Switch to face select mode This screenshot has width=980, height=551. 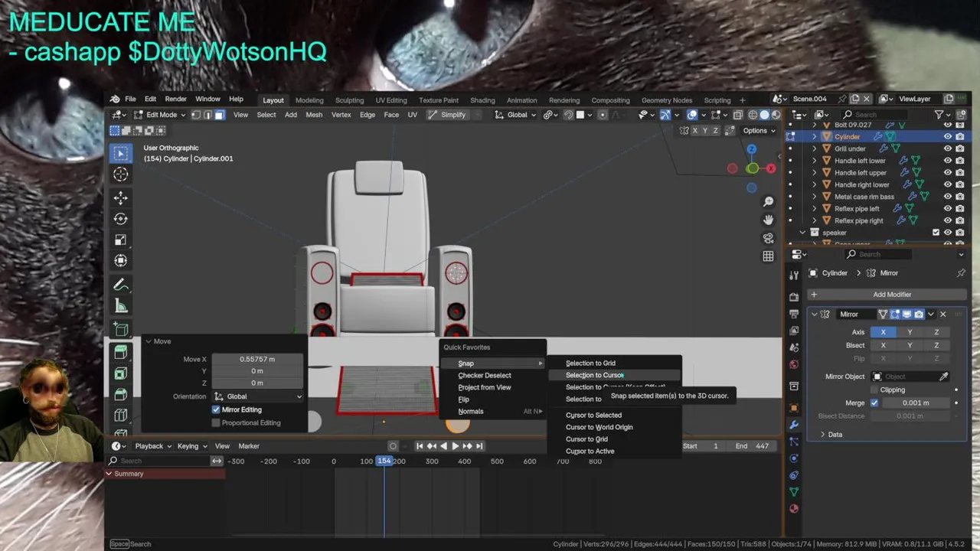[x=219, y=115]
